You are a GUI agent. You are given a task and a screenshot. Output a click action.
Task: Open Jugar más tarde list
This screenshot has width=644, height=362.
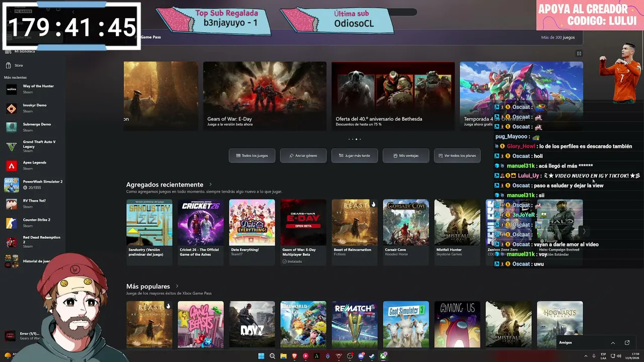click(x=355, y=155)
